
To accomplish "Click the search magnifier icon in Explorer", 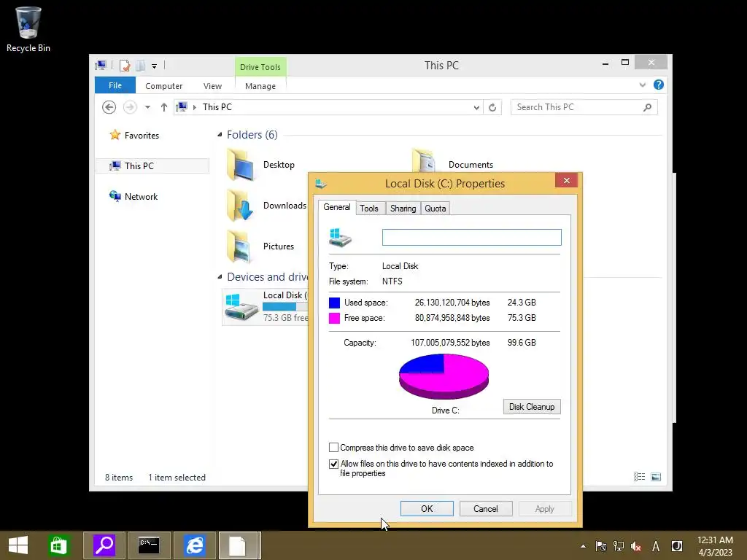I will coord(647,107).
